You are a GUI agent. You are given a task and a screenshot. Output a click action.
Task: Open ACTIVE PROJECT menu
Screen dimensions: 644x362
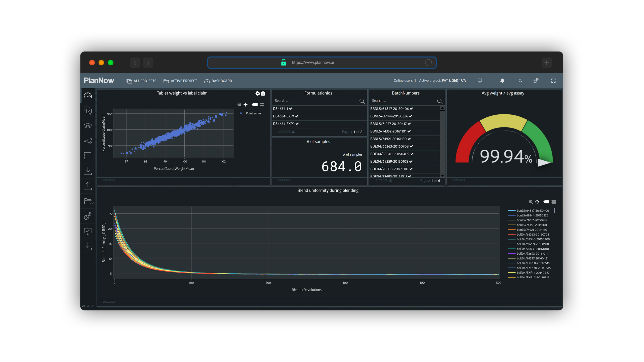(x=180, y=81)
